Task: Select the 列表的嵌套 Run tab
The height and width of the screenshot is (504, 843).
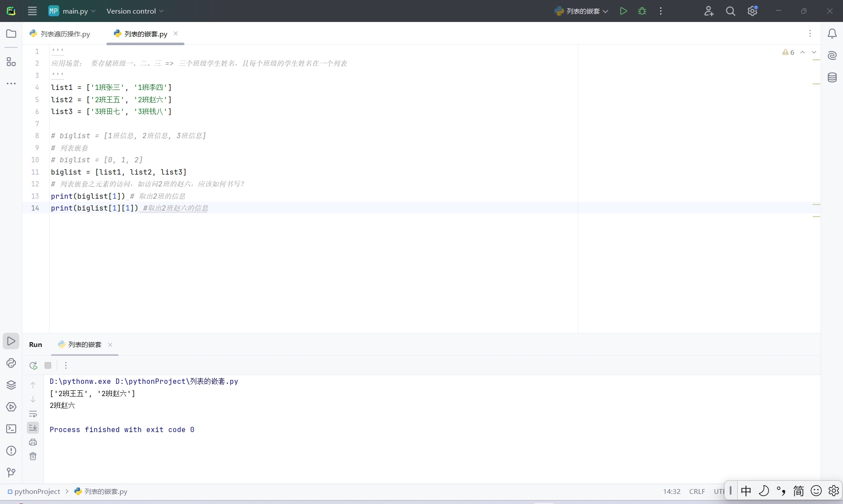Action: [x=84, y=345]
